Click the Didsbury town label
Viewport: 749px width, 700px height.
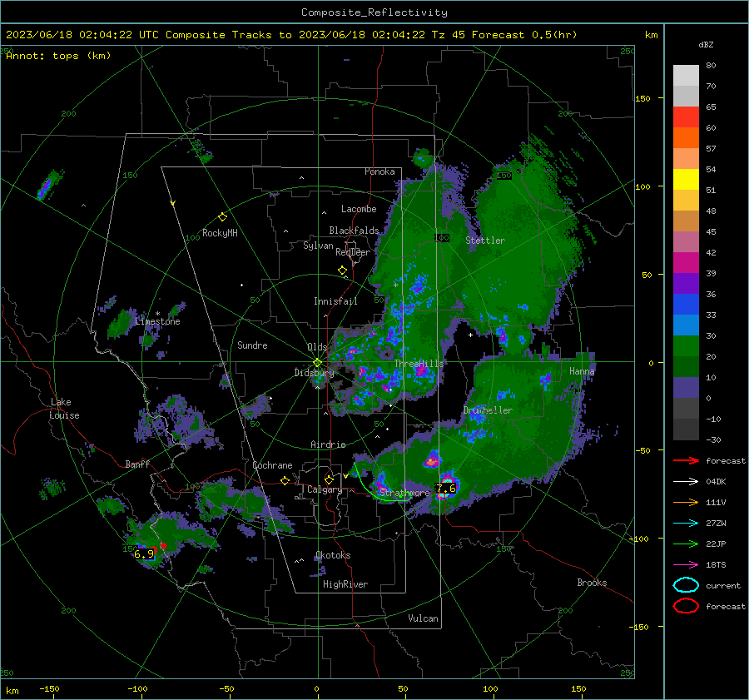click(x=314, y=373)
